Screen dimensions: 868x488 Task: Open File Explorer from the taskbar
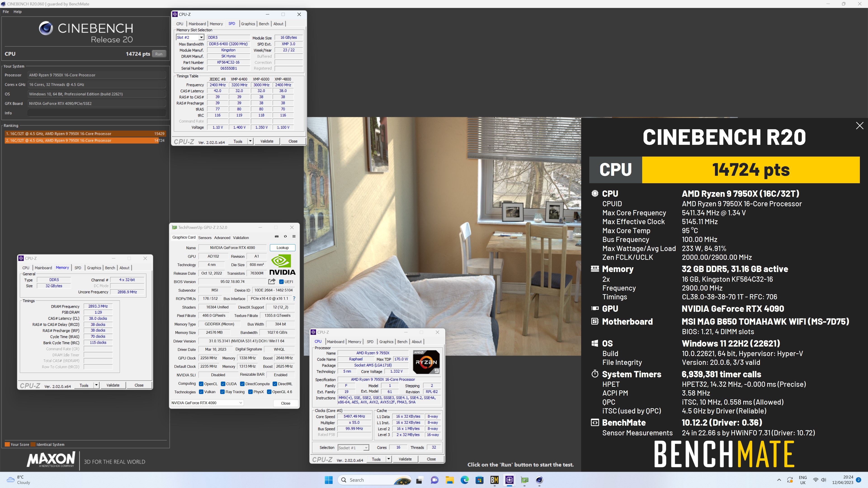(x=450, y=480)
